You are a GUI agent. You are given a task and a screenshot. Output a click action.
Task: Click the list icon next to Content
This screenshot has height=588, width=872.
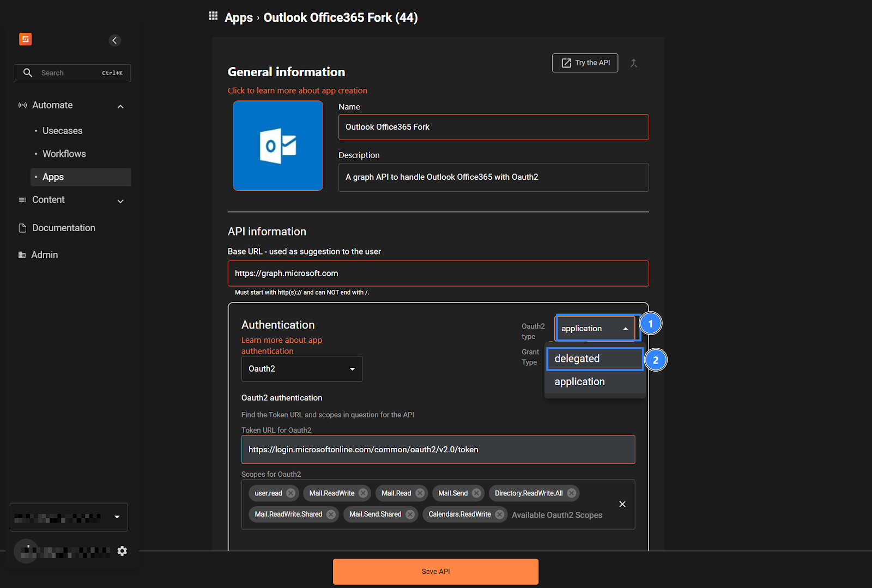(22, 199)
